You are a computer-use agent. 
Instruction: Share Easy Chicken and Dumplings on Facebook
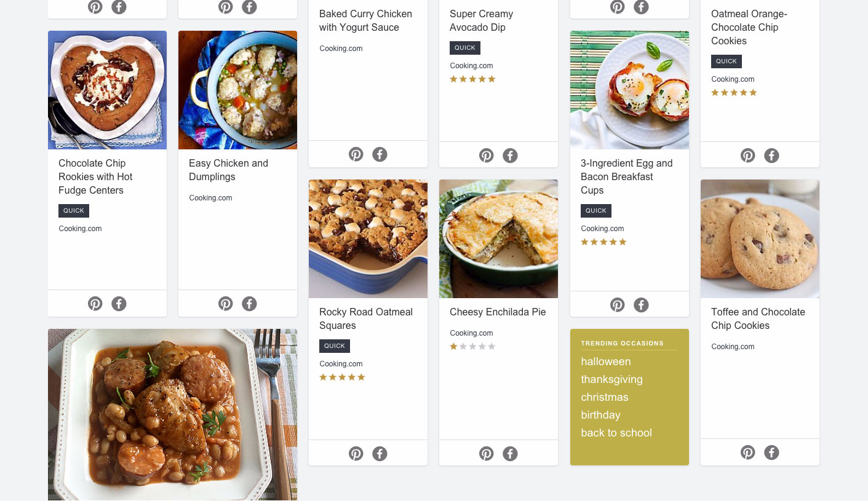click(249, 303)
